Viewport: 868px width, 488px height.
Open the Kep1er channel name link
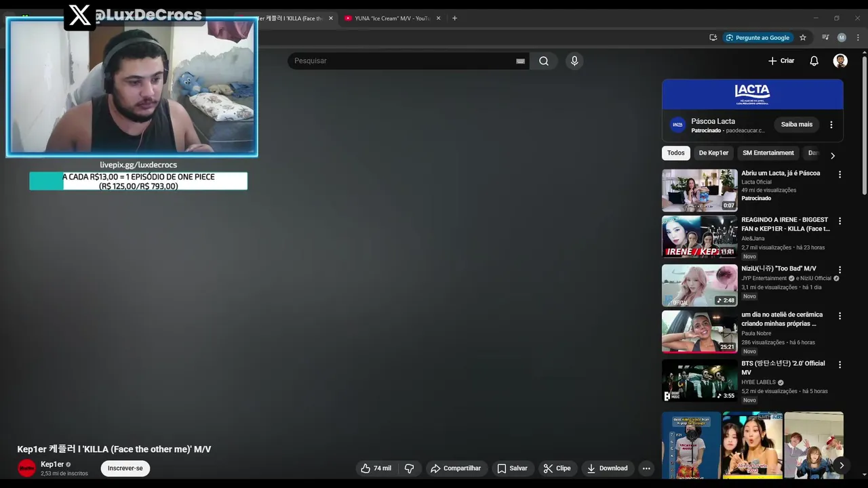(52, 464)
